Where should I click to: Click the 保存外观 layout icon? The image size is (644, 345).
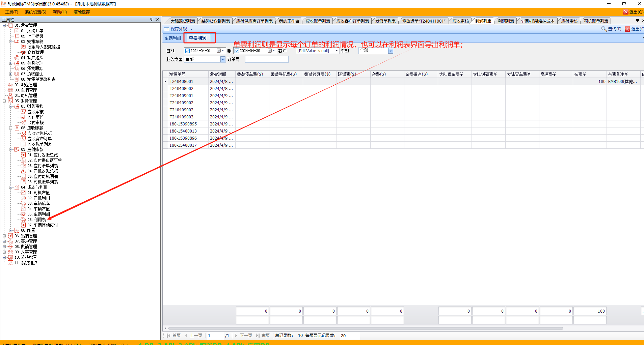coord(166,29)
